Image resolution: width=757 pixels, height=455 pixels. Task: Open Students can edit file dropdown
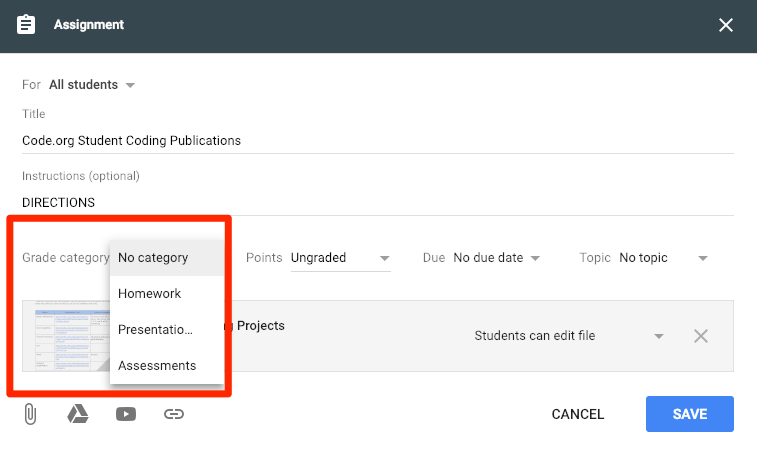click(569, 336)
